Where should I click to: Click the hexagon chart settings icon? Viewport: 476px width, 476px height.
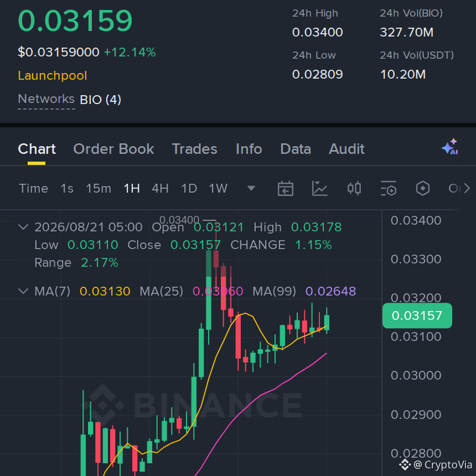(423, 189)
